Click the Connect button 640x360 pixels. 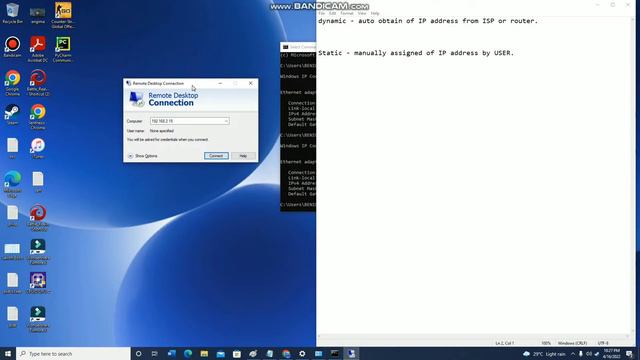[x=216, y=156]
